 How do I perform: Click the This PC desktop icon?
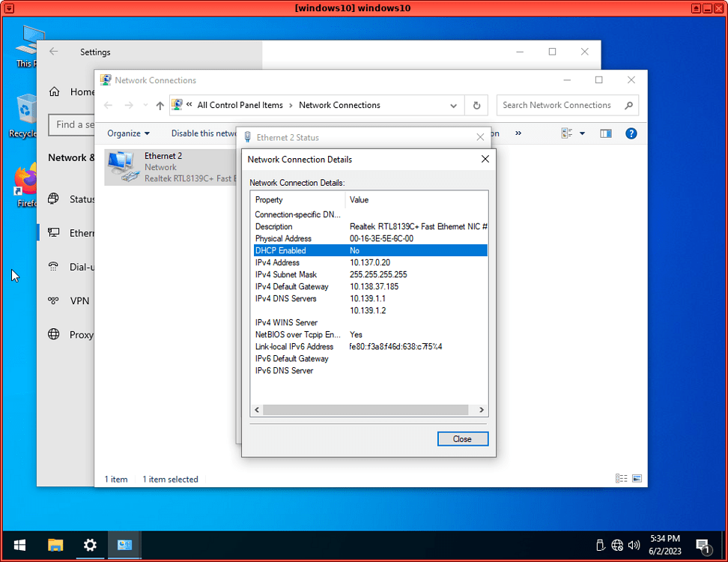click(x=25, y=46)
